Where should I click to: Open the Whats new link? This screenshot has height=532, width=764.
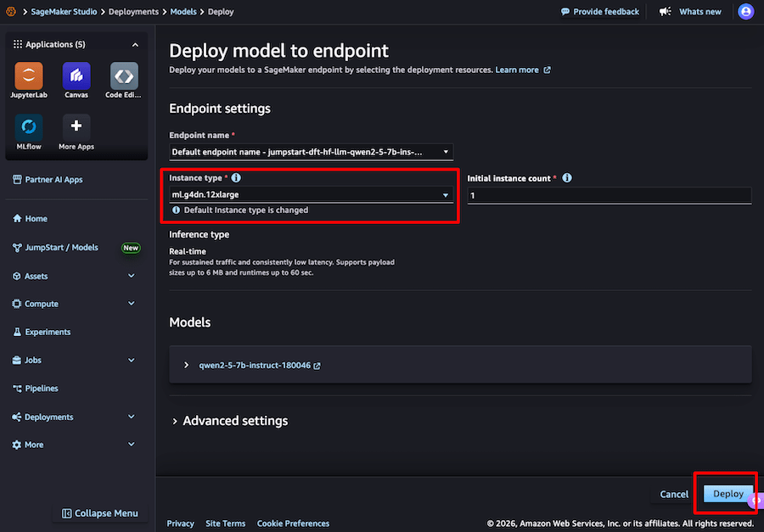click(700, 12)
